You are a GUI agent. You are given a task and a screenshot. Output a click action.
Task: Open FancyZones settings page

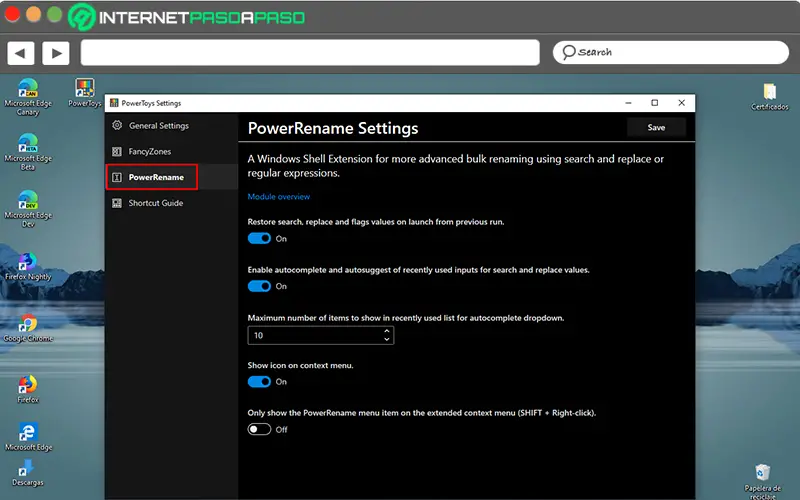click(x=150, y=152)
